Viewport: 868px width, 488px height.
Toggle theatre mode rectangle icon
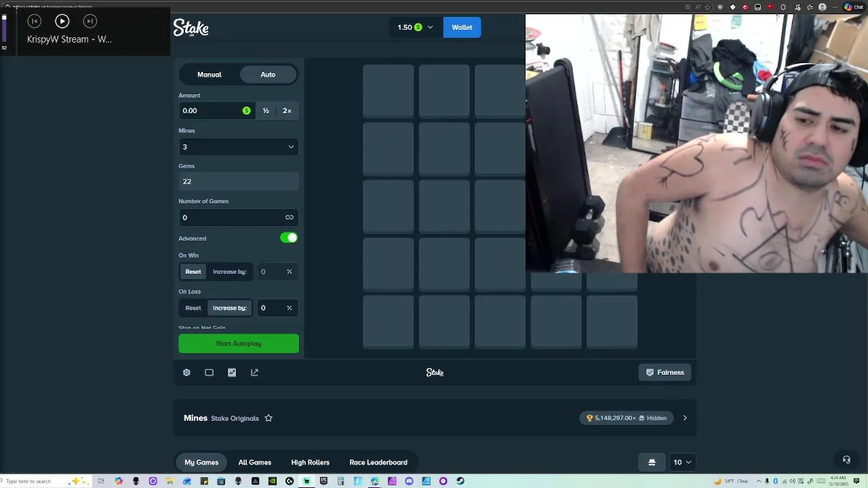[209, 372]
